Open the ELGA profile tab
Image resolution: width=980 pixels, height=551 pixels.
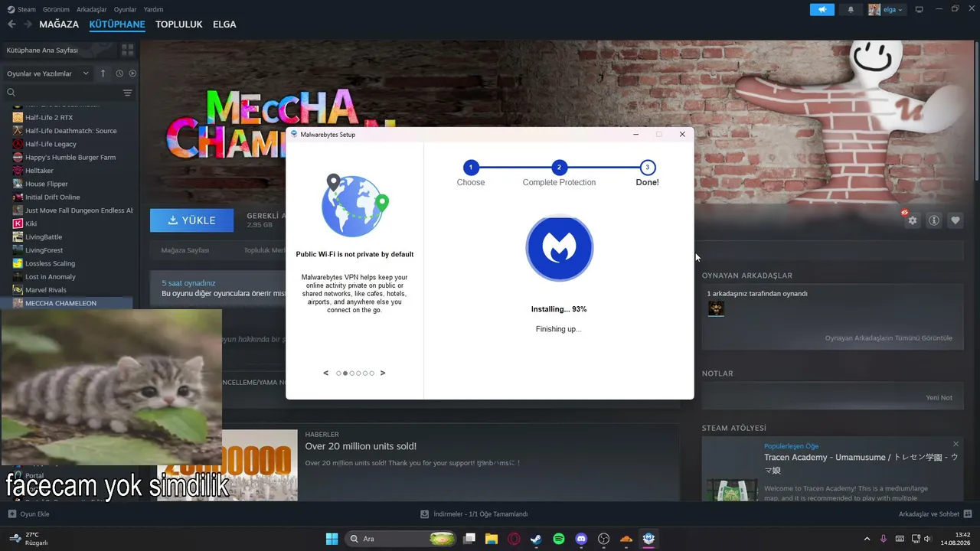point(224,24)
